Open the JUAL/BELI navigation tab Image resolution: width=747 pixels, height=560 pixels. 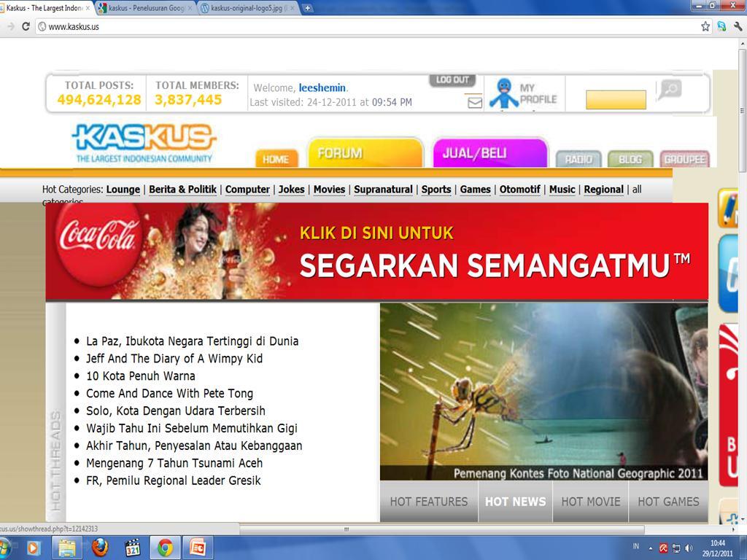point(489,153)
